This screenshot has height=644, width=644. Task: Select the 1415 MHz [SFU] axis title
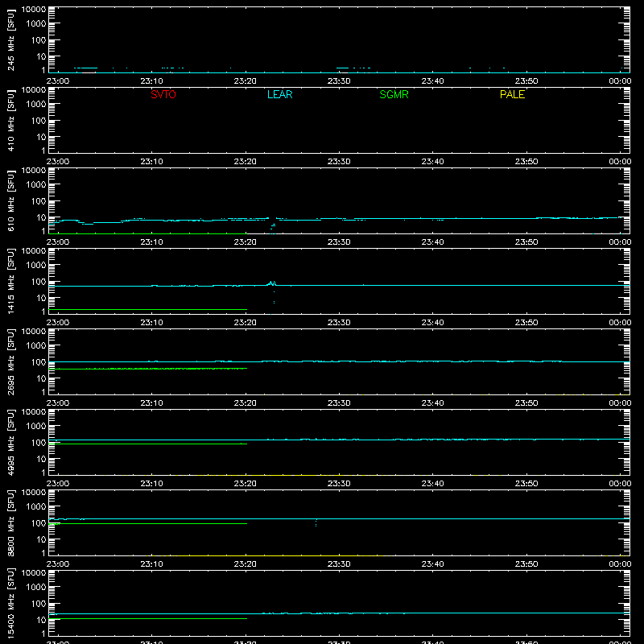click(x=10, y=281)
